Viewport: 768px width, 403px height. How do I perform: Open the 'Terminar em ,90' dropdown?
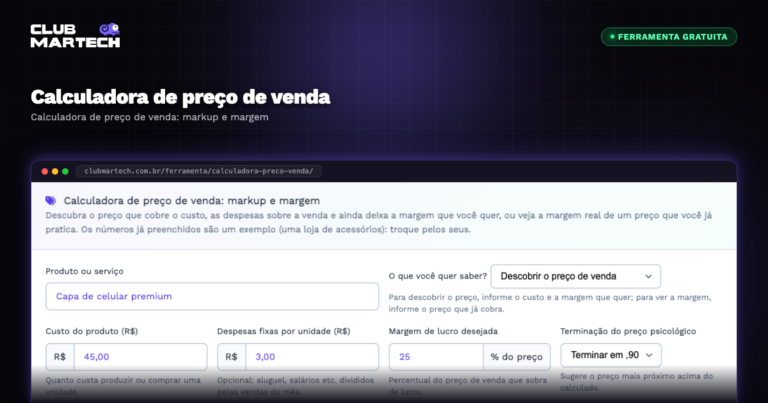click(x=611, y=355)
